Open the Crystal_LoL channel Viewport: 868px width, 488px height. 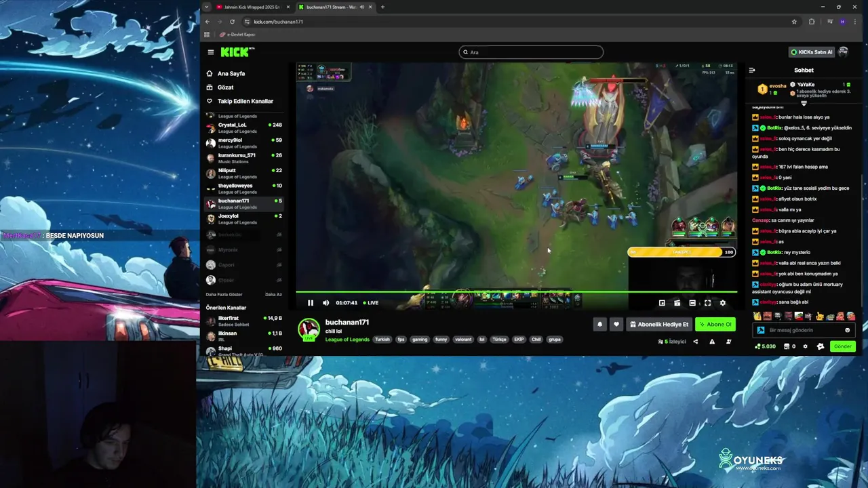[244, 127]
